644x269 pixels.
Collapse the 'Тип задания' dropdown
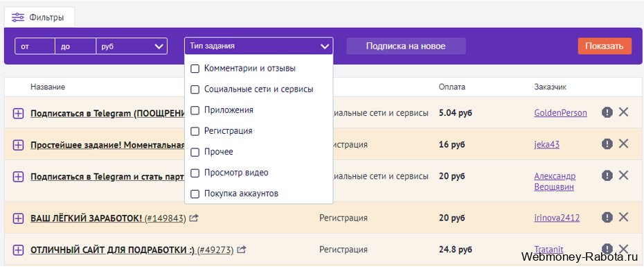(x=259, y=46)
